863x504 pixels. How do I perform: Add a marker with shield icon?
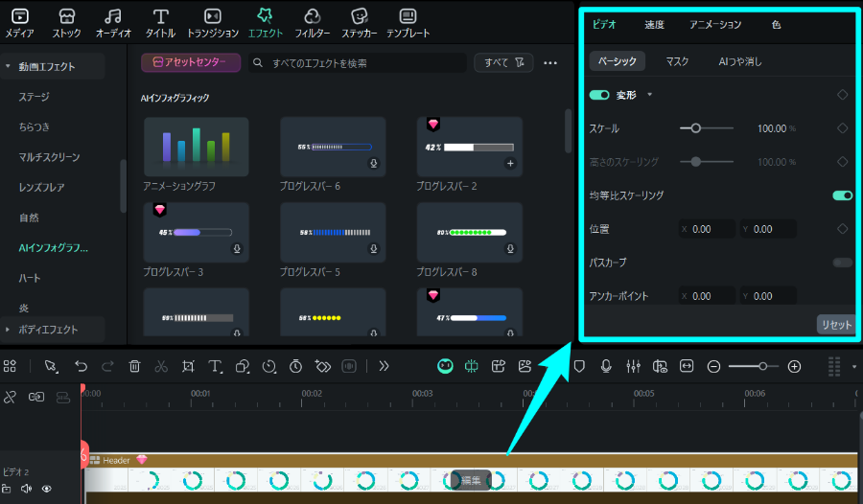click(579, 366)
